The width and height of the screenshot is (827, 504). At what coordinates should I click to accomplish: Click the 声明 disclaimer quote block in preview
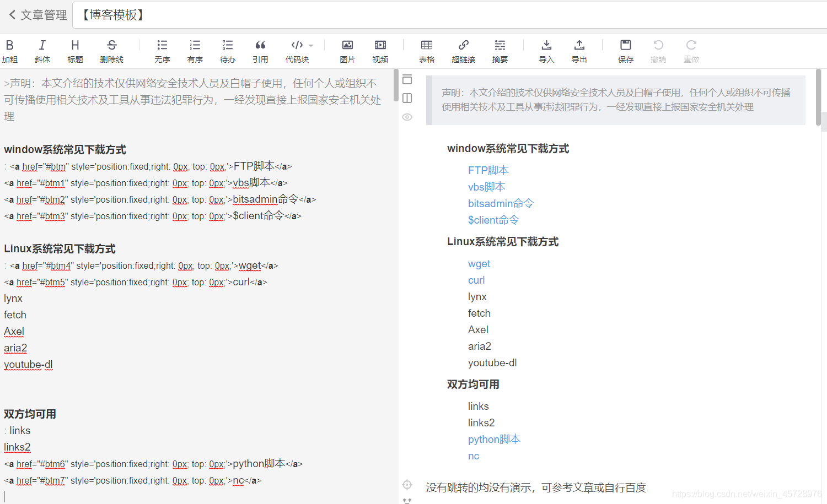tap(616, 100)
